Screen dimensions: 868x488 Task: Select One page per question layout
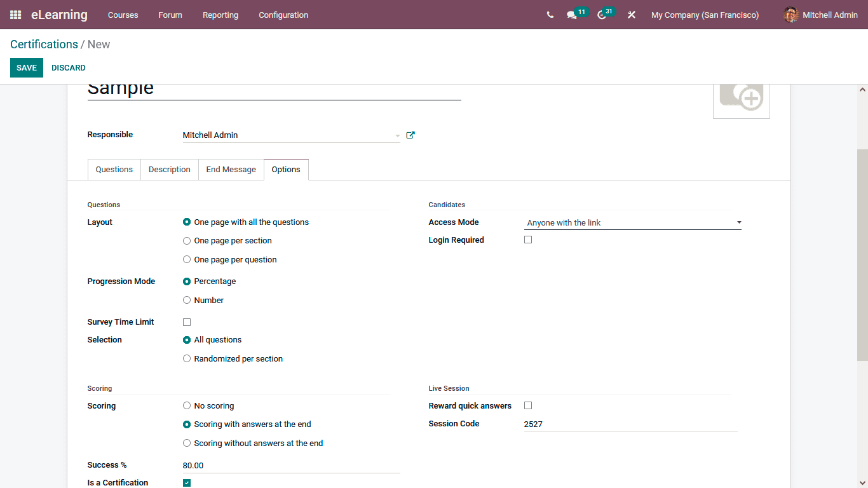coord(187,259)
